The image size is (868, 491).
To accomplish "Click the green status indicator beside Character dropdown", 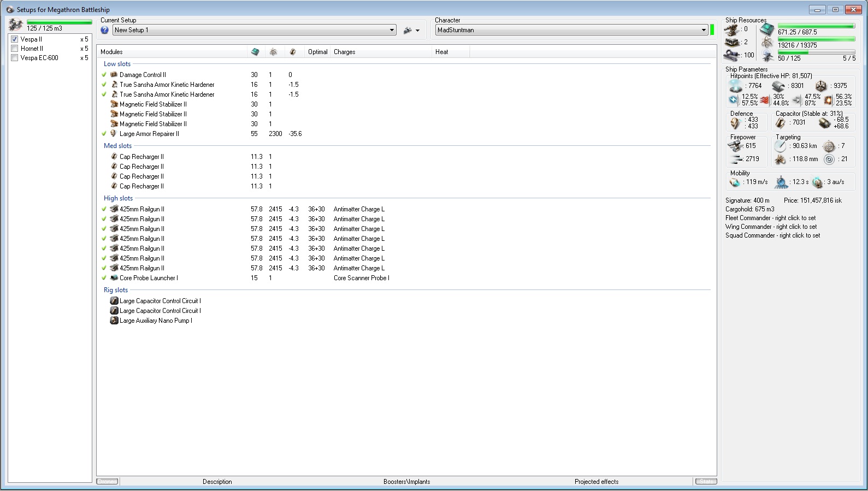I will 712,30.
